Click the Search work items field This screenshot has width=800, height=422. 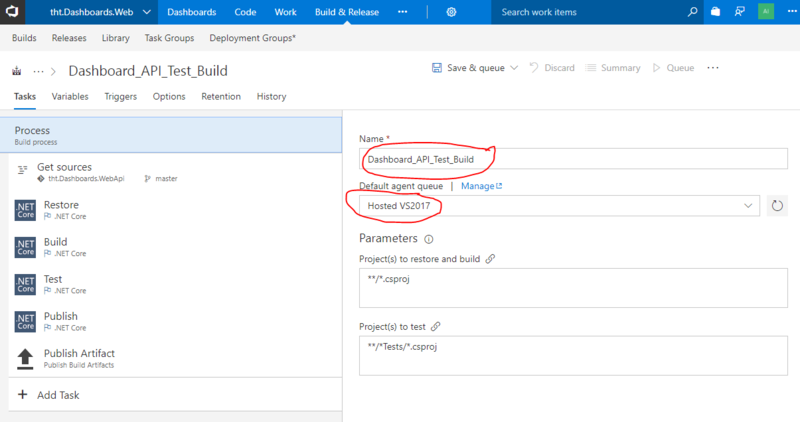(587, 12)
